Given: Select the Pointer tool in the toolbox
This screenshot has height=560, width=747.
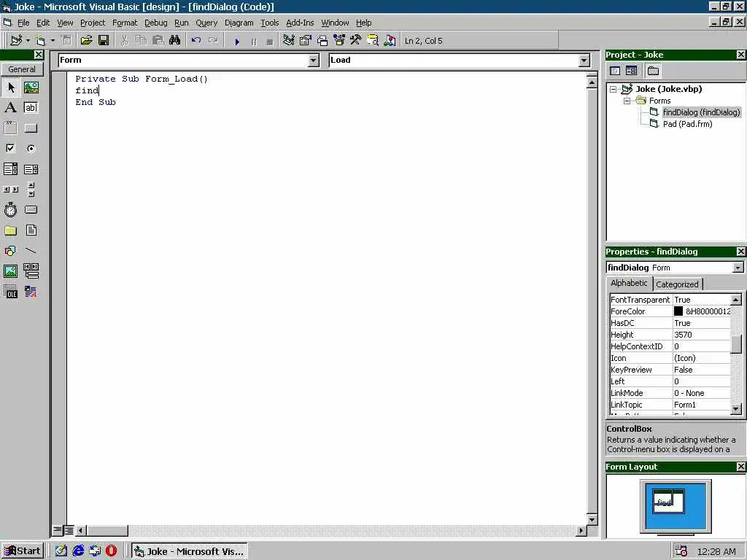Looking at the screenshot, I should [11, 87].
